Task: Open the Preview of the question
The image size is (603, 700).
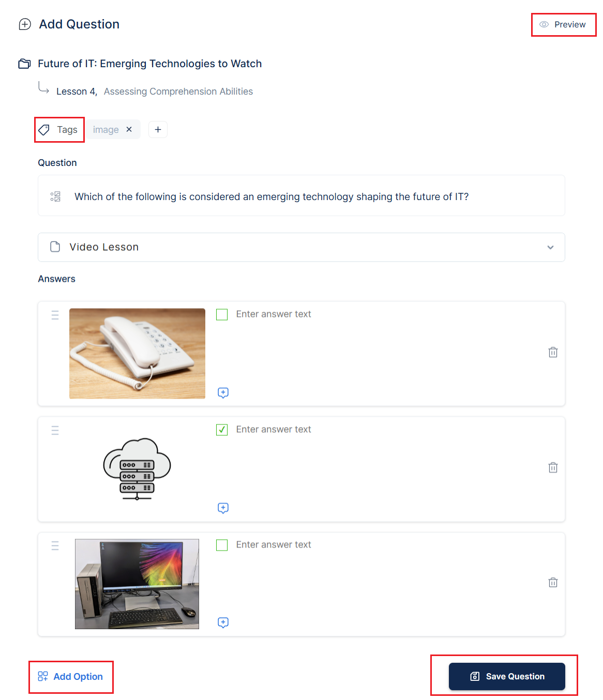Action: (563, 24)
